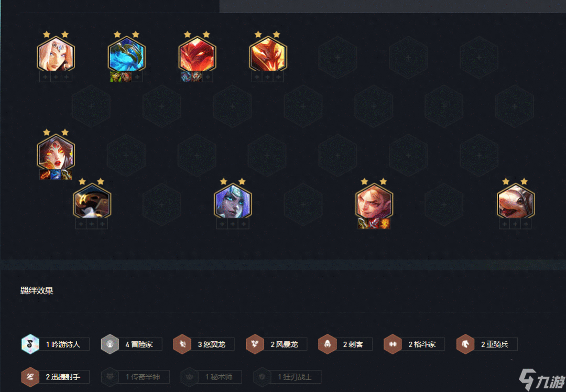Screen dimensions: 566x392
Task: Select the 刺客 trait icon
Action: coord(328,344)
